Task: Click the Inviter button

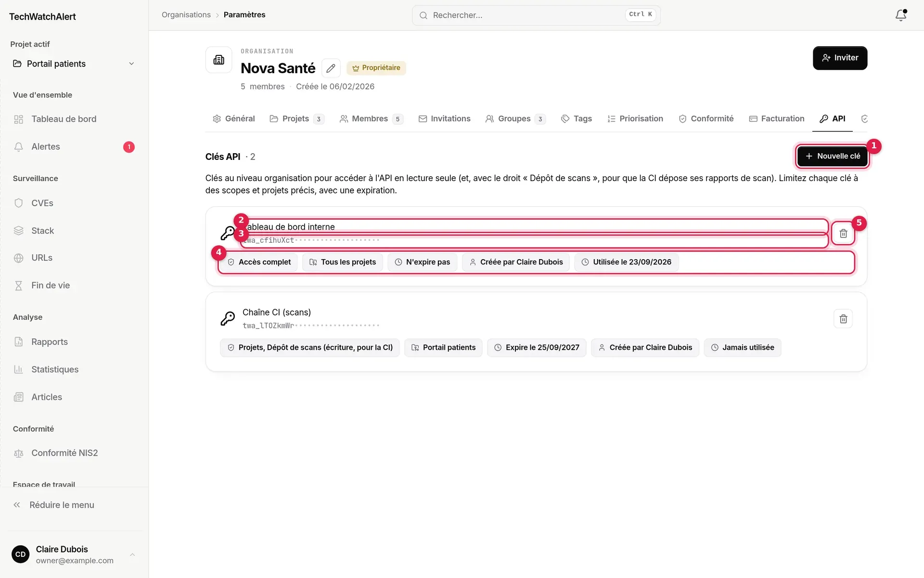Action: pos(840,58)
